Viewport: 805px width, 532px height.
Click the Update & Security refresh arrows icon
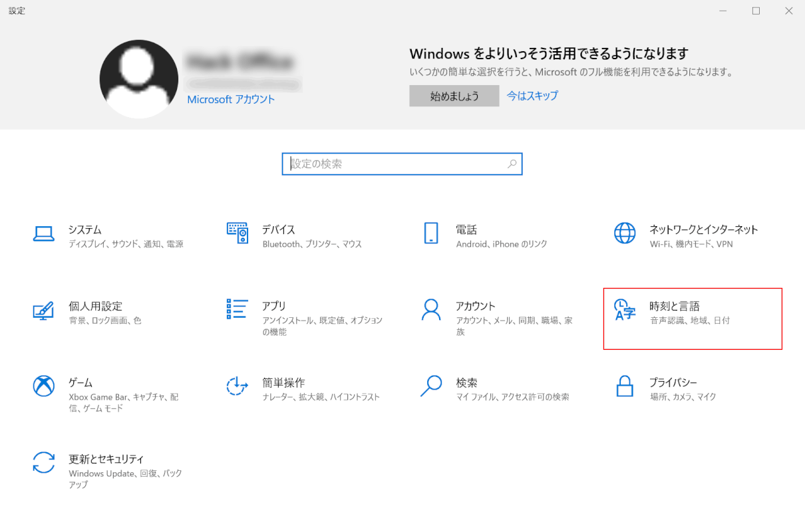pyautogui.click(x=43, y=462)
